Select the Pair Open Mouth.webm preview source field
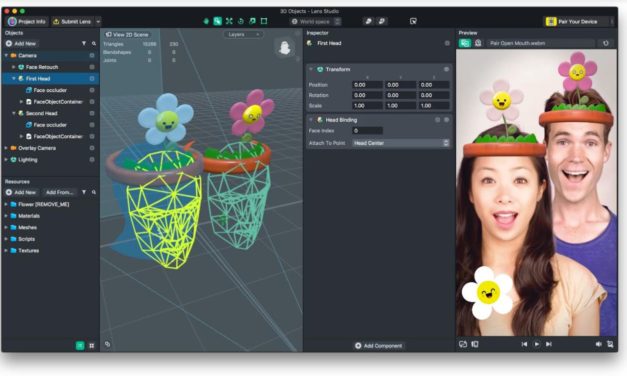Screen dimensions: 627x376 [x=542, y=43]
